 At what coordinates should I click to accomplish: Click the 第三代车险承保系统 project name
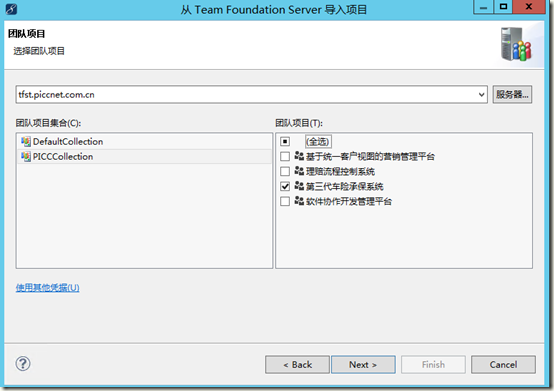tap(344, 186)
